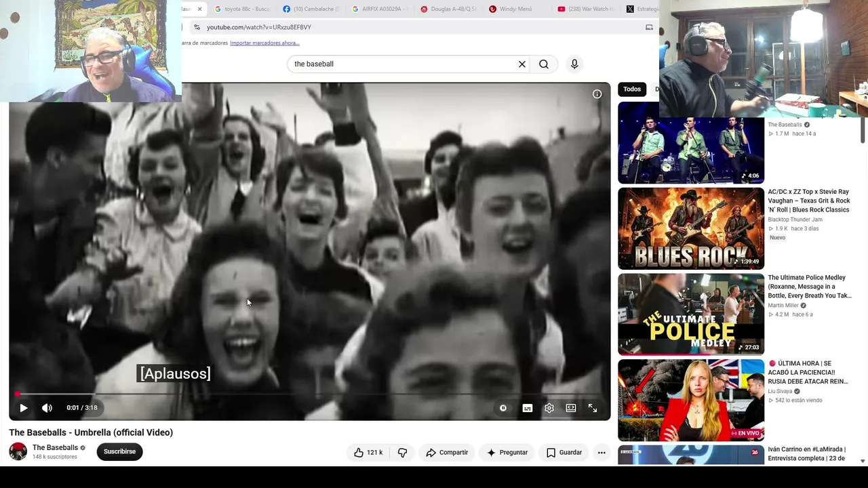Close the active YouTube browser tab
868x488 pixels.
(199, 9)
